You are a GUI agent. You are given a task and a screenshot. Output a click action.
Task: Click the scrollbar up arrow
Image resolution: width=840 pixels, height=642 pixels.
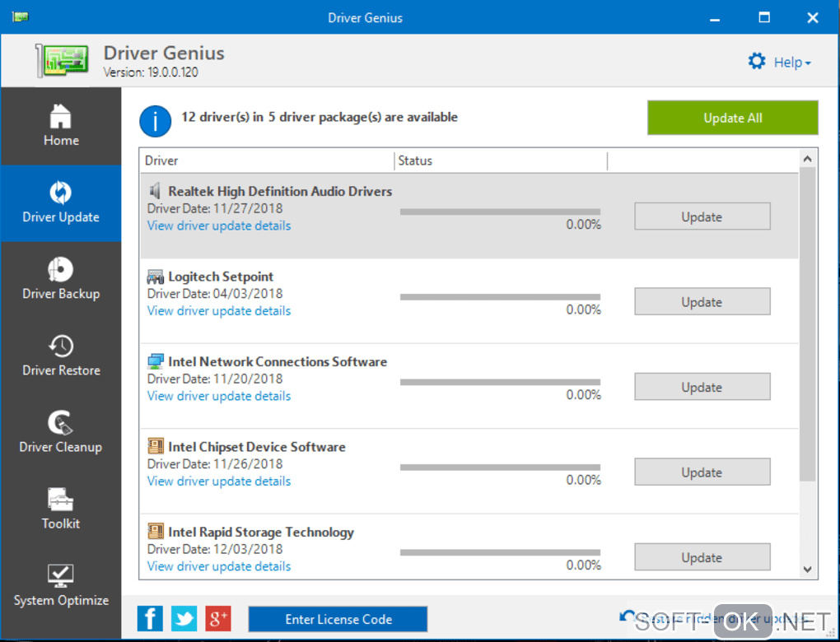(808, 159)
